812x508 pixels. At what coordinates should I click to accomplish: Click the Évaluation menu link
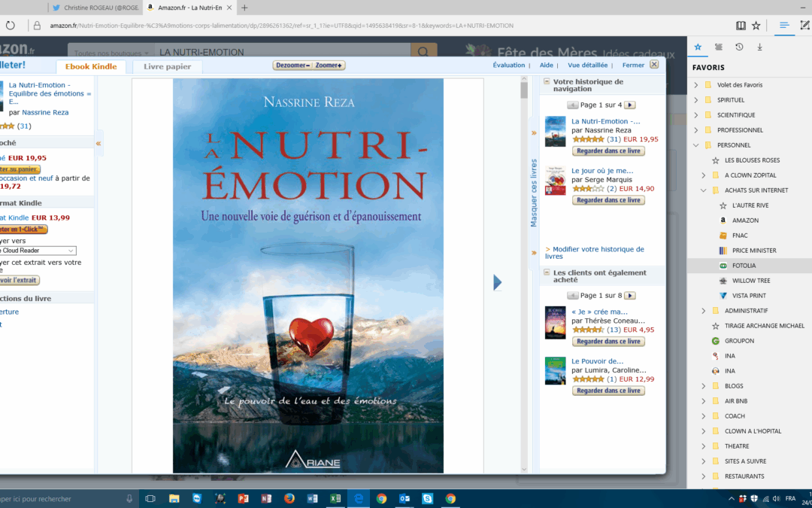click(x=508, y=65)
